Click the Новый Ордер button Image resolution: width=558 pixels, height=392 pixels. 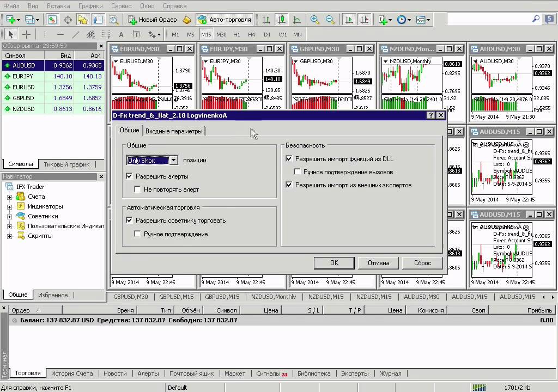[153, 20]
